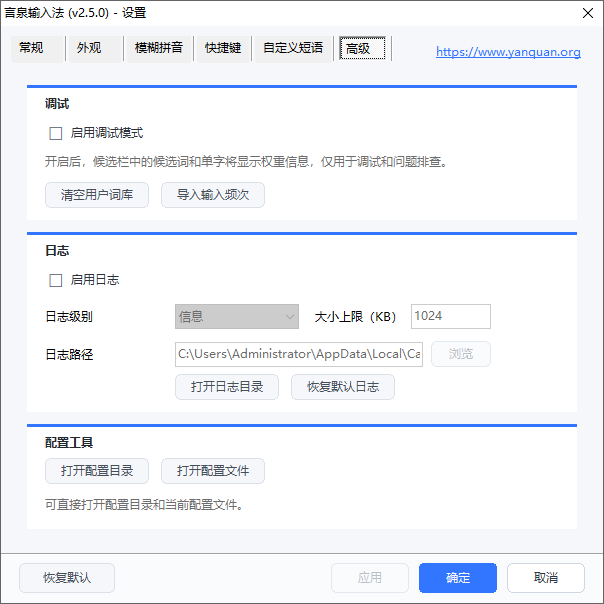Confirm settings with the 确定 button
This screenshot has height=604, width=604.
coord(458,578)
